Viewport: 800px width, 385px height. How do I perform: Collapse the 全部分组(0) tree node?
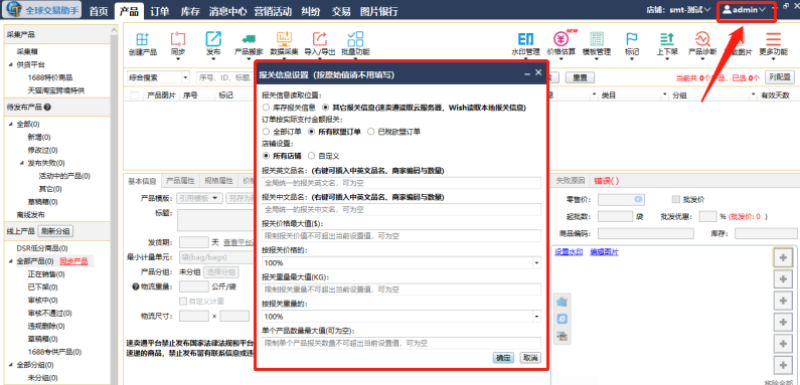click(11, 365)
